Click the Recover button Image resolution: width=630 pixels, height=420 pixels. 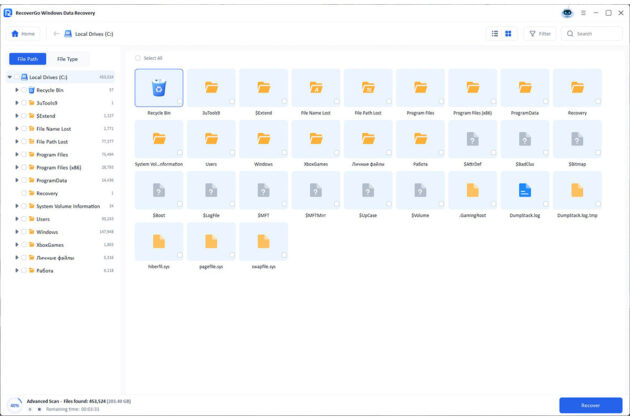tap(591, 405)
